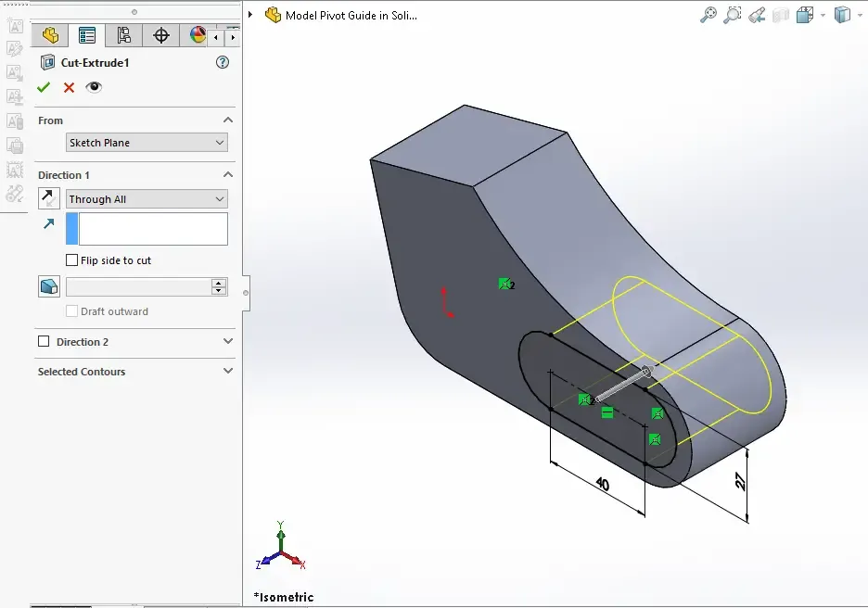Open the DimXpertManager tab
The height and width of the screenshot is (608, 868).
[161, 35]
